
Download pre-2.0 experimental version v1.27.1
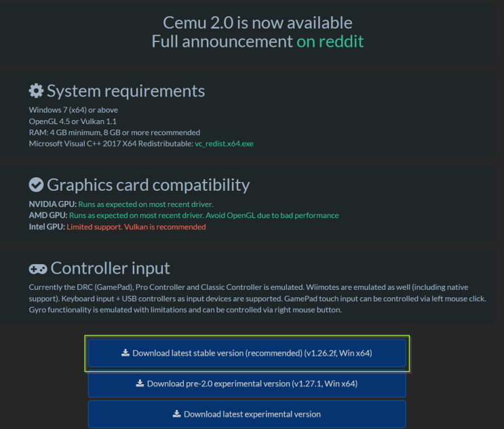(x=252, y=384)
